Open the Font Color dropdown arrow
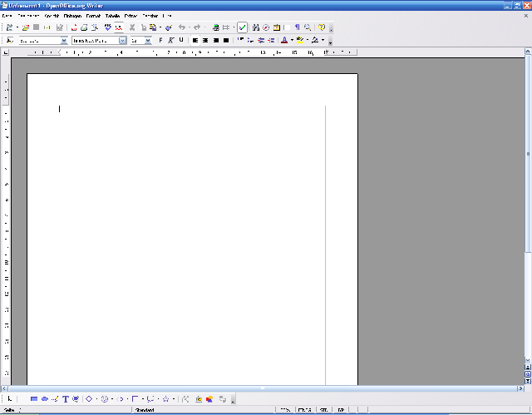532x415 pixels. (x=292, y=41)
